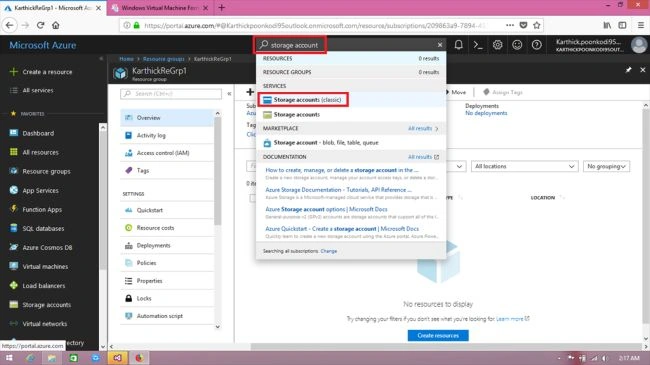The width and height of the screenshot is (650, 365).
Task: Open the Firefox hamburger menu
Action: pos(640,25)
